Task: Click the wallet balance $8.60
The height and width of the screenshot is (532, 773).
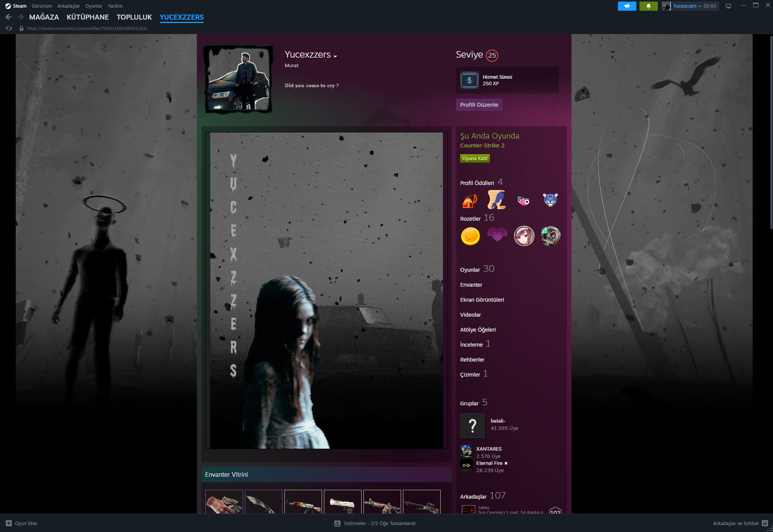Action: [710, 6]
